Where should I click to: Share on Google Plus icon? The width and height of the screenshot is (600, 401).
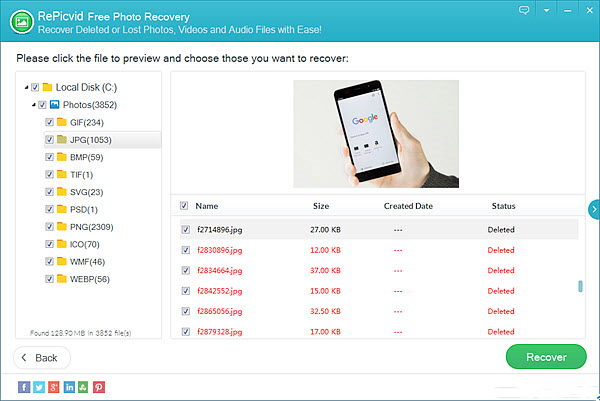[54, 387]
